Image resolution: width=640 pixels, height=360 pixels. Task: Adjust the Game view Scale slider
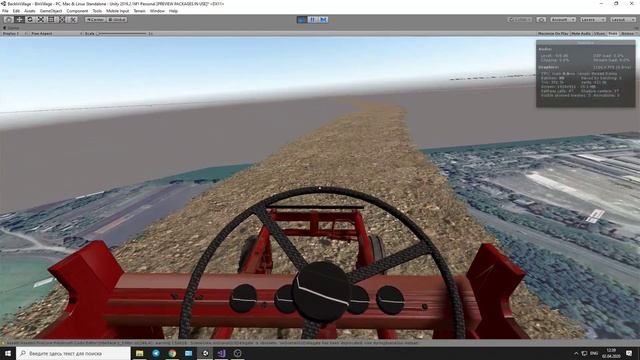tap(122, 33)
